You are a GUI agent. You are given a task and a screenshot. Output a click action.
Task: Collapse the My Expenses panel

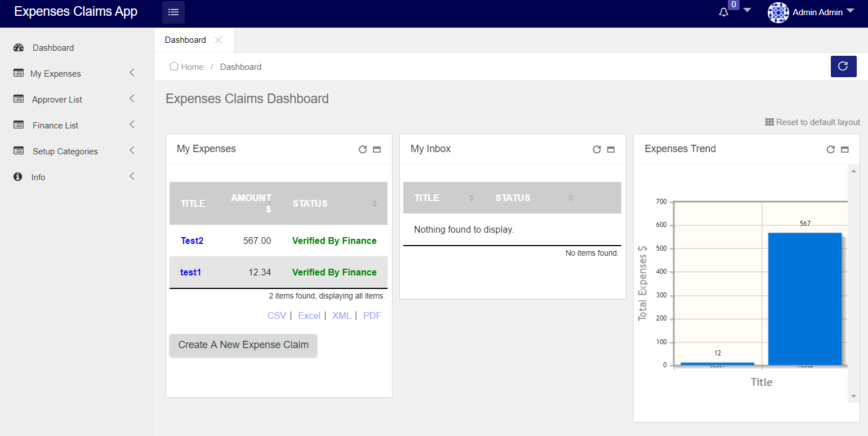coord(377,149)
